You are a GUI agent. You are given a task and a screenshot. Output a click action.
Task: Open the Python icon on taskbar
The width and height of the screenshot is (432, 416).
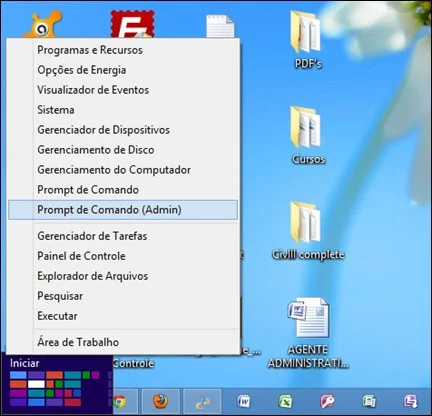pos(202,402)
